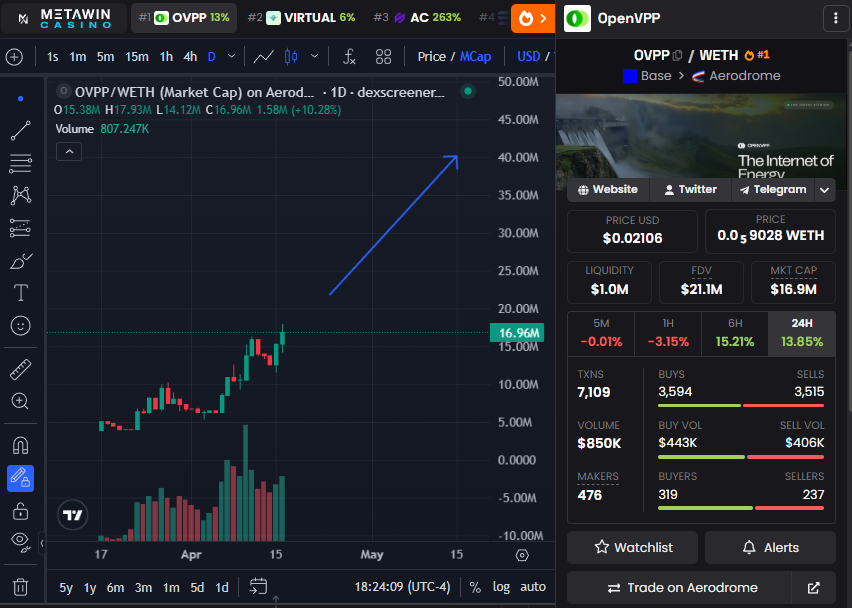Open the forecasting and measurement tool
This screenshot has height=608, width=852.
coord(21,228)
